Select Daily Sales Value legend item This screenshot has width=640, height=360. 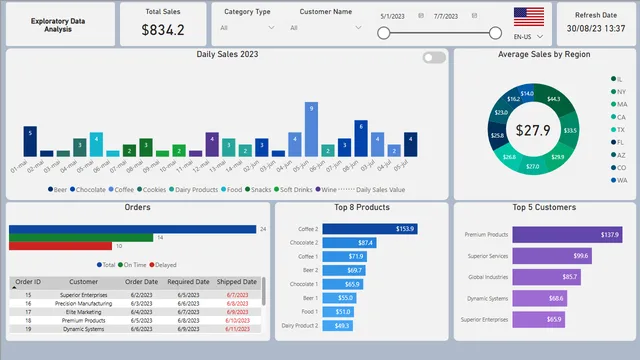pyautogui.click(x=372, y=189)
